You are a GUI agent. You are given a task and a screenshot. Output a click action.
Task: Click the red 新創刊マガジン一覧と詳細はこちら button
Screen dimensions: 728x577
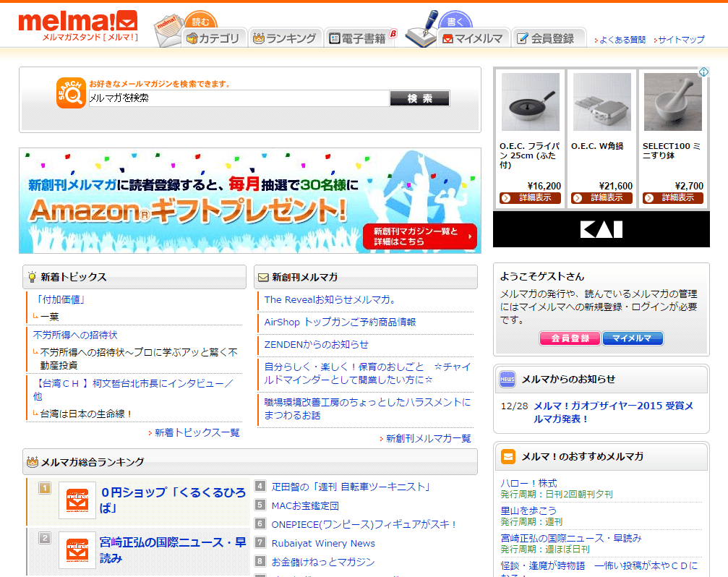point(420,236)
